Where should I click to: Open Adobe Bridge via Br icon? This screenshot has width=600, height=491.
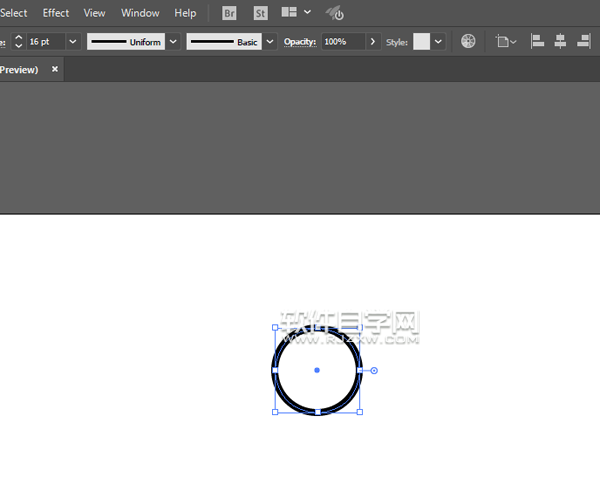coord(230,13)
